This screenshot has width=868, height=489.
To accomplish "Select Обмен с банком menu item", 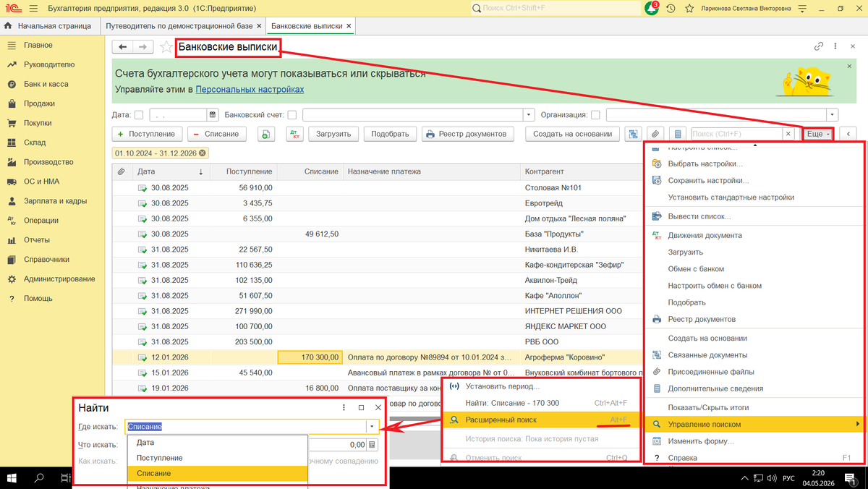I will [755, 269].
